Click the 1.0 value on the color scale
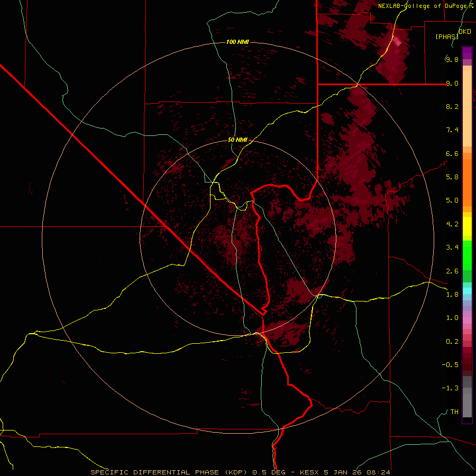The width and height of the screenshot is (476, 476). (452, 318)
